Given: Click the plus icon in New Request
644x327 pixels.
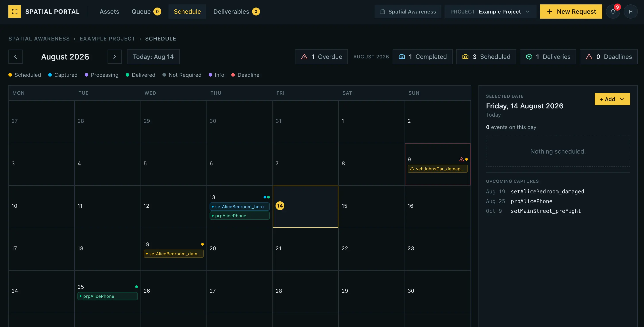Looking at the screenshot, I should coord(550,12).
